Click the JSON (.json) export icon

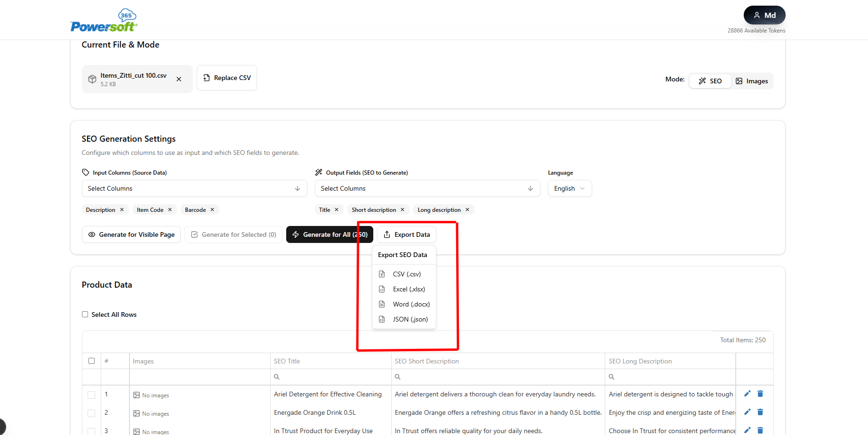click(x=382, y=319)
